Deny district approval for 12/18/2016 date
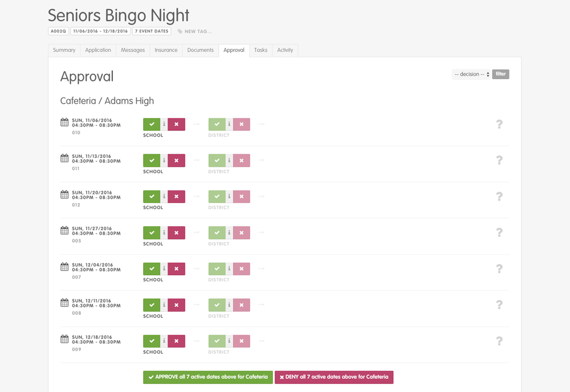The image size is (570, 392). [241, 341]
